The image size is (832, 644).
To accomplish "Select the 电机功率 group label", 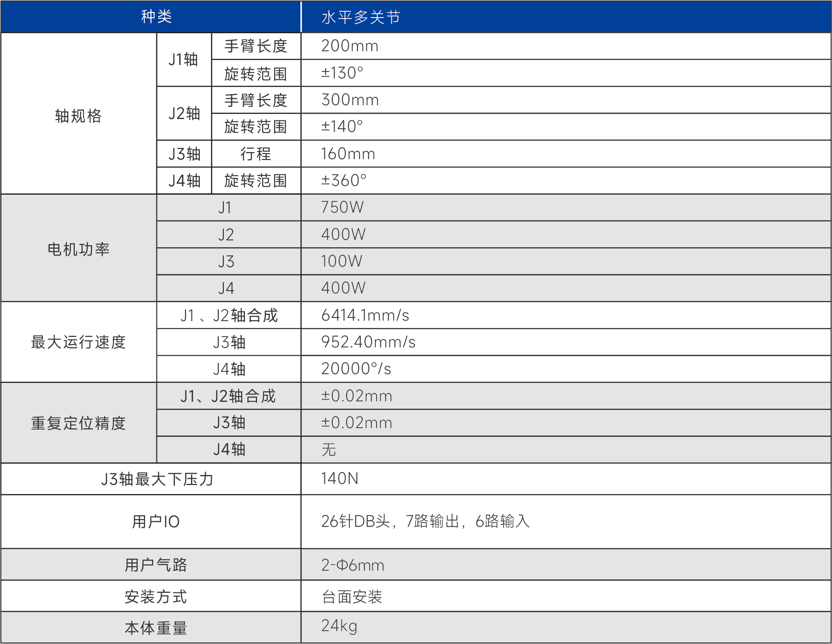I will pos(78,249).
